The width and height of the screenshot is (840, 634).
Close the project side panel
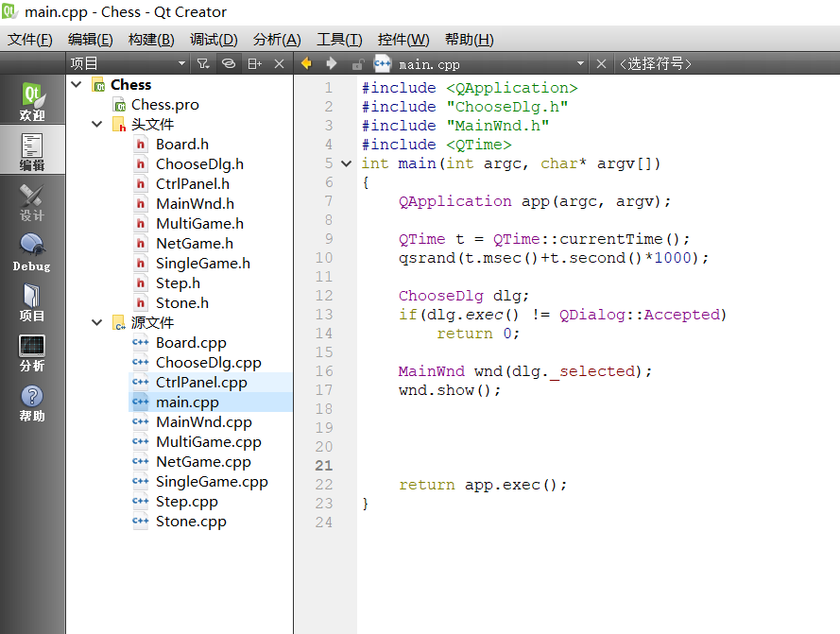click(279, 63)
